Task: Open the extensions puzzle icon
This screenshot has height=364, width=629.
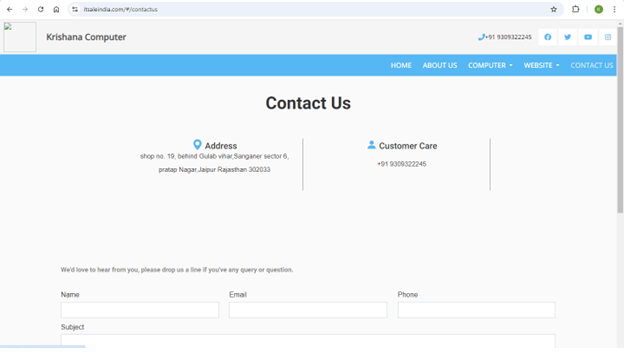Action: (576, 9)
